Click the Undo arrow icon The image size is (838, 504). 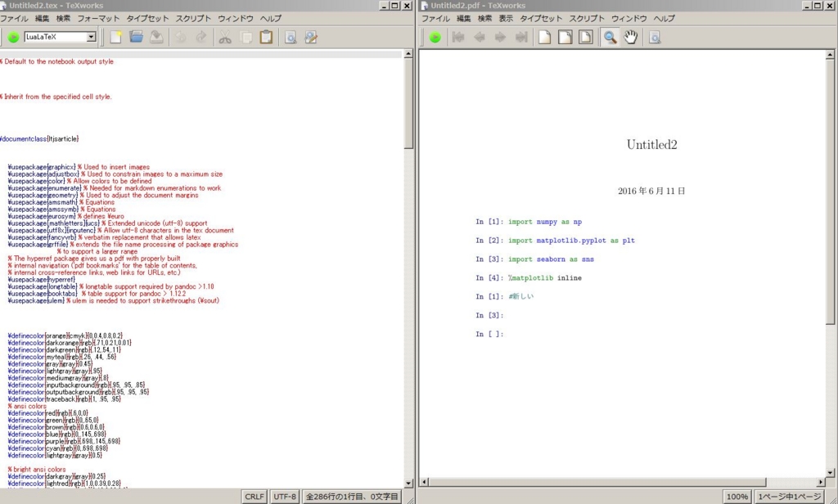pyautogui.click(x=181, y=37)
